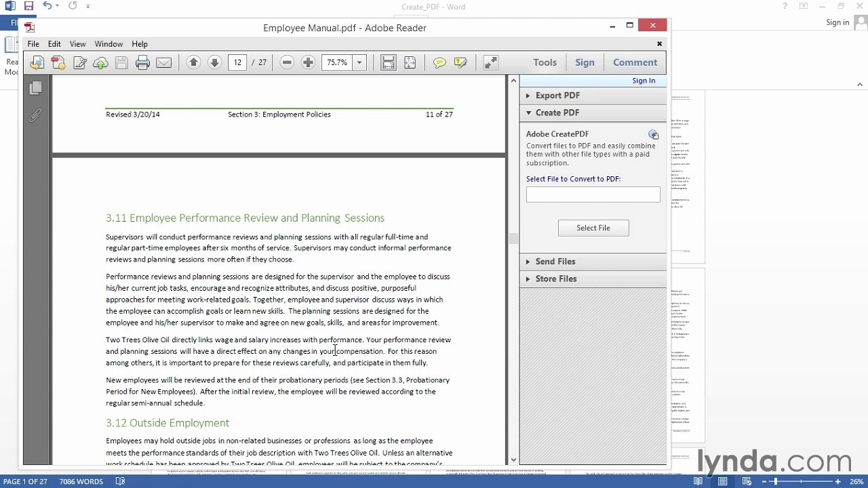The height and width of the screenshot is (488, 868).
Task: Go to previous page with up arrow
Action: click(193, 62)
